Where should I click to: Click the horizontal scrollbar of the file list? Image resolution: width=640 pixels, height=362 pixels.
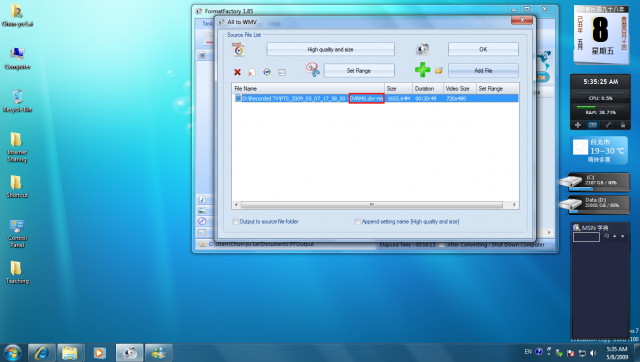[371, 204]
